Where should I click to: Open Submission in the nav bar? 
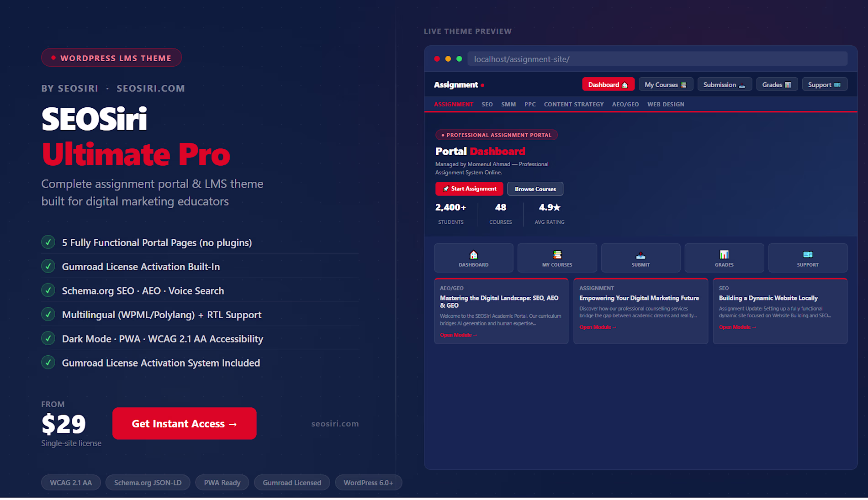[x=725, y=84]
